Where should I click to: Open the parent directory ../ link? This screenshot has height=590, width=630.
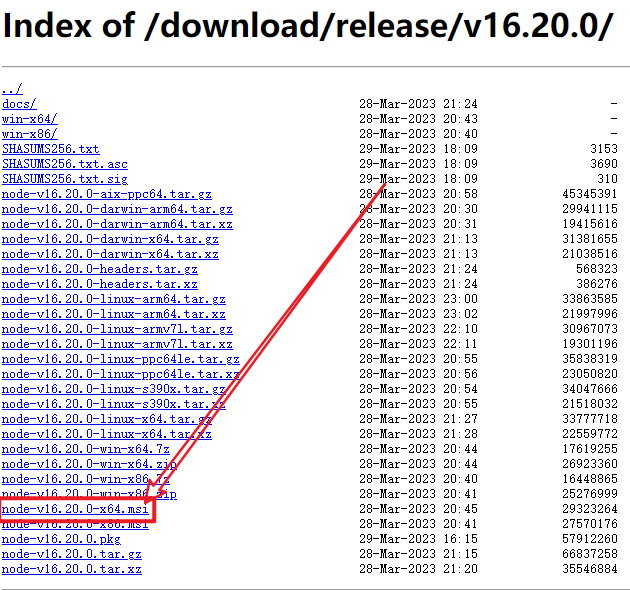[x=11, y=89]
